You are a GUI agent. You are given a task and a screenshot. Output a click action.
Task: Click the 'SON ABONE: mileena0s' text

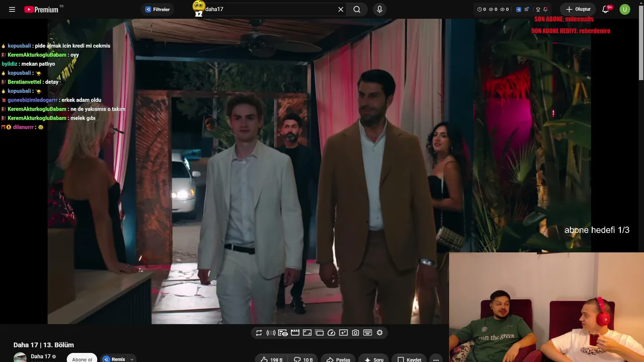[x=564, y=19]
